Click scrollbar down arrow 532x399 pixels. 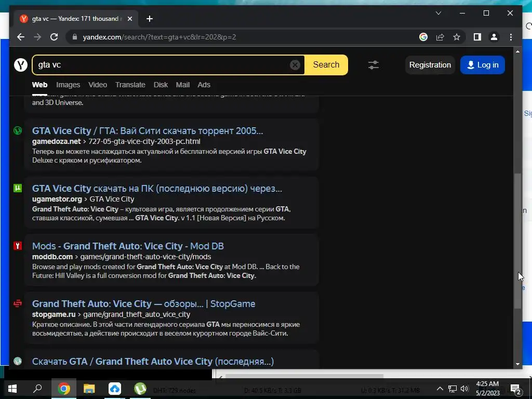[x=517, y=364]
